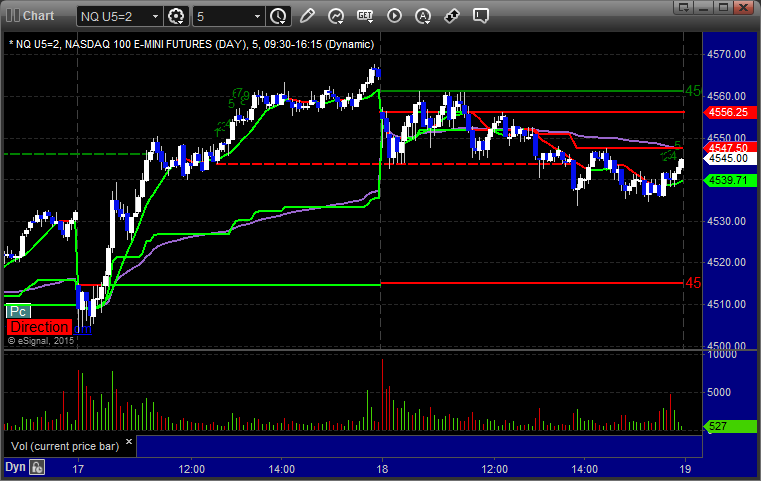Click the green 527 volume marker
761x481 pixels.
pyautogui.click(x=729, y=426)
